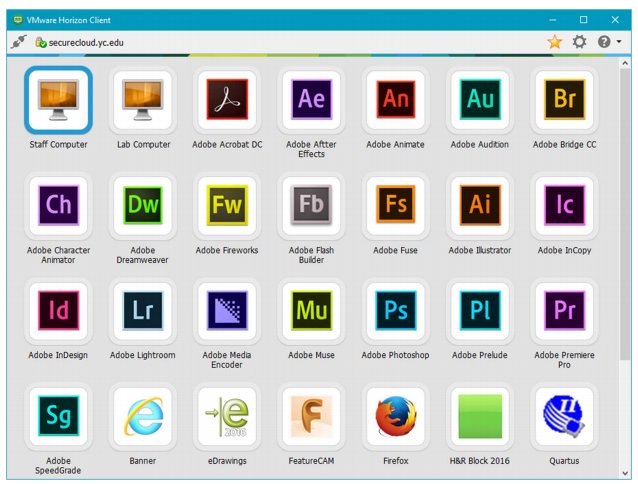Open Adobe Illustrator

coord(480,206)
